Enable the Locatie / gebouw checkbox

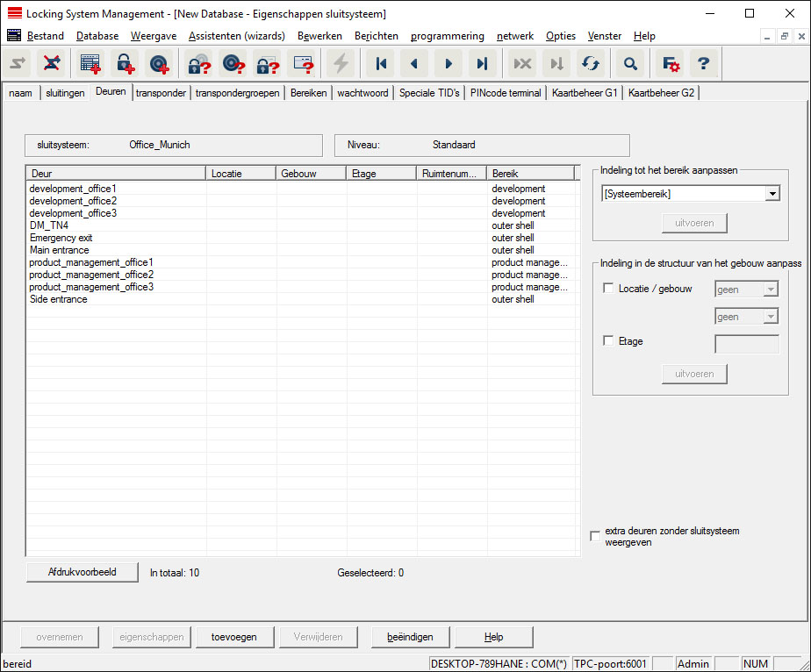(609, 289)
